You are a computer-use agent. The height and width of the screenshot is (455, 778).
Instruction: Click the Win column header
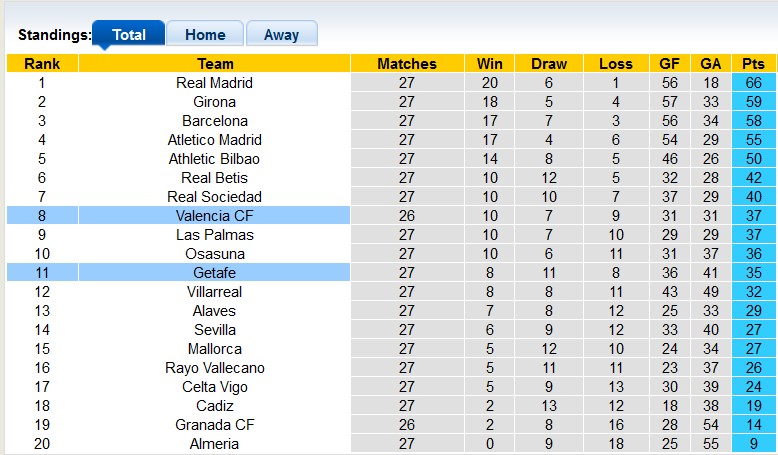[x=490, y=64]
